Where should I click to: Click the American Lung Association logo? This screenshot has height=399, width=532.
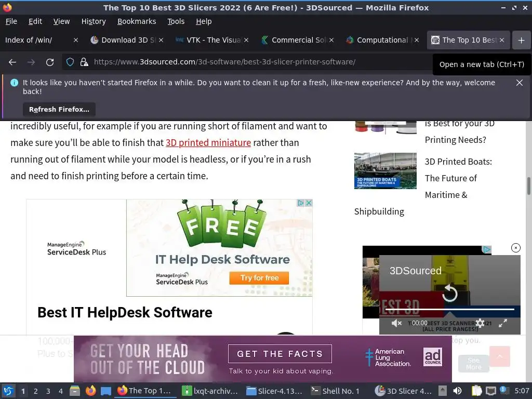(388, 357)
